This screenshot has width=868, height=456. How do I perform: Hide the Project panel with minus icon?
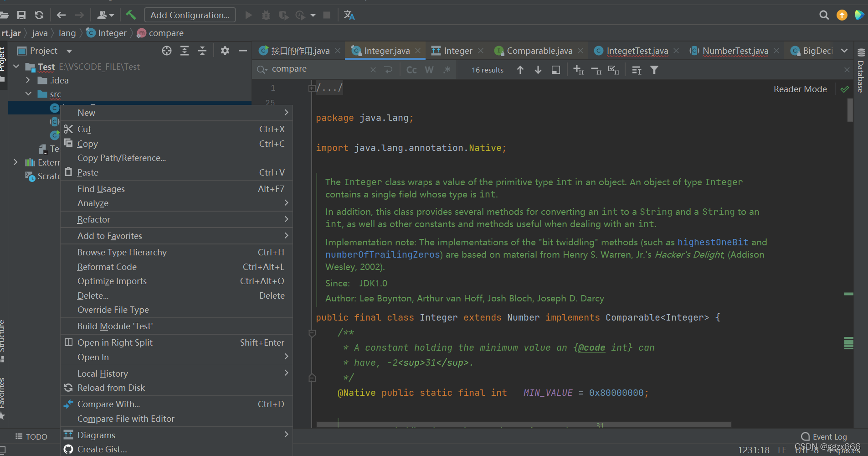point(243,51)
